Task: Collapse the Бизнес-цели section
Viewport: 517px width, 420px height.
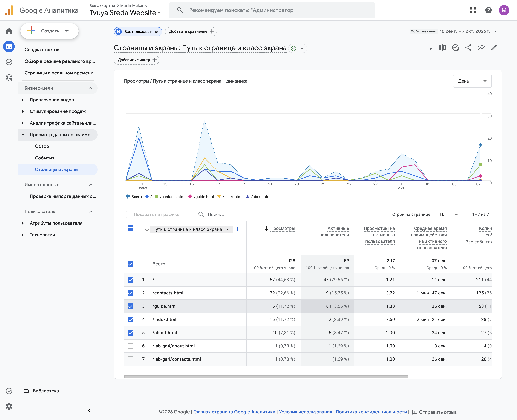Action: pos(58,88)
